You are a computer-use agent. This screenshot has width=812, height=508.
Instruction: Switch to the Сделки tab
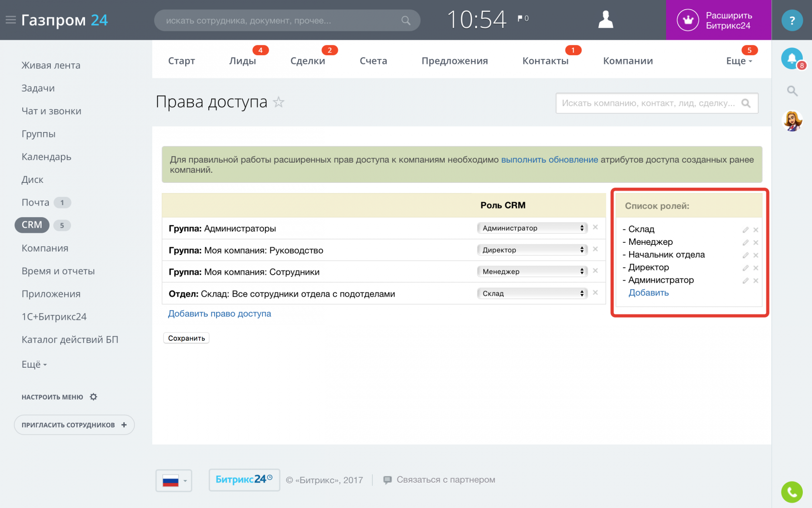(x=308, y=61)
